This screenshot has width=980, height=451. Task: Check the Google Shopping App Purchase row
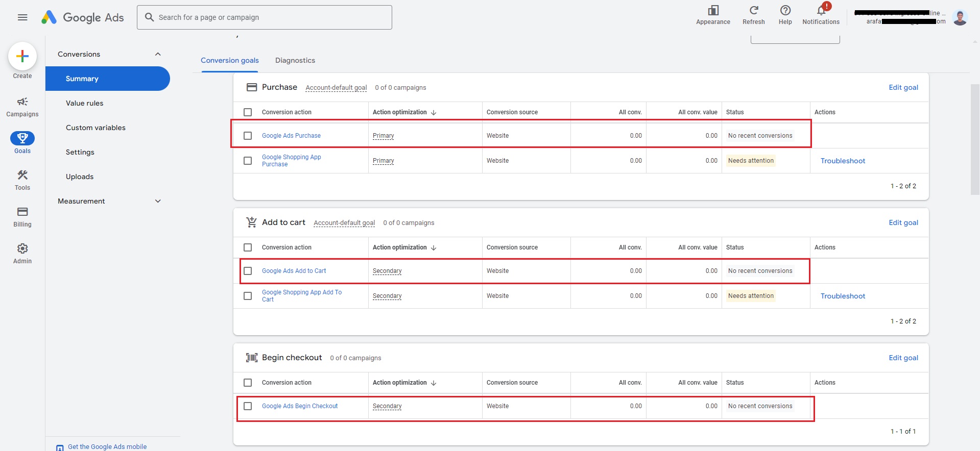point(248,161)
